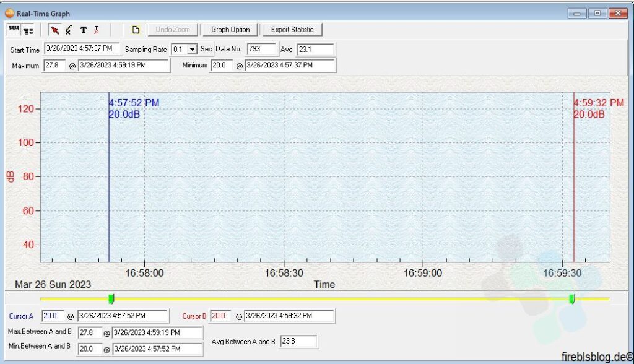Click the Undo Zoom button
Viewport: 634px width, 364px height.
pos(173,30)
